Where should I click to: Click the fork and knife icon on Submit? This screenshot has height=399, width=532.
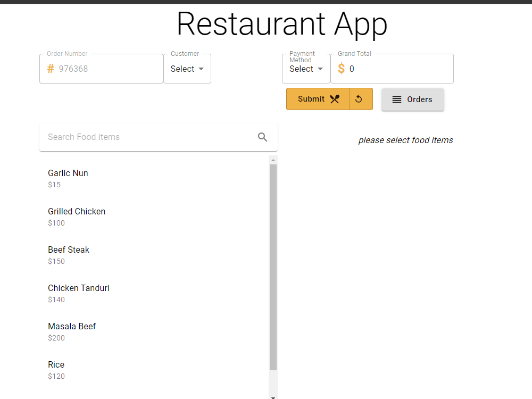[x=335, y=98]
